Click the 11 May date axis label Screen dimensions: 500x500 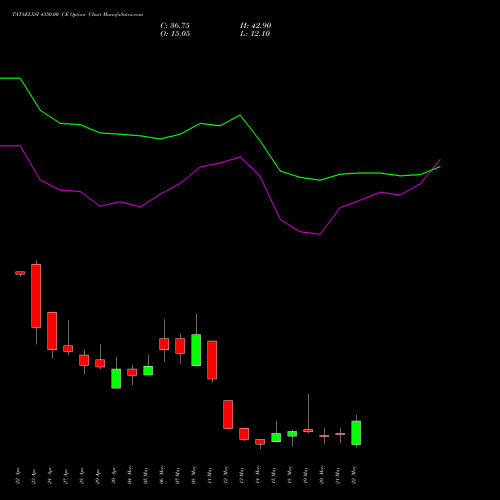point(210,475)
